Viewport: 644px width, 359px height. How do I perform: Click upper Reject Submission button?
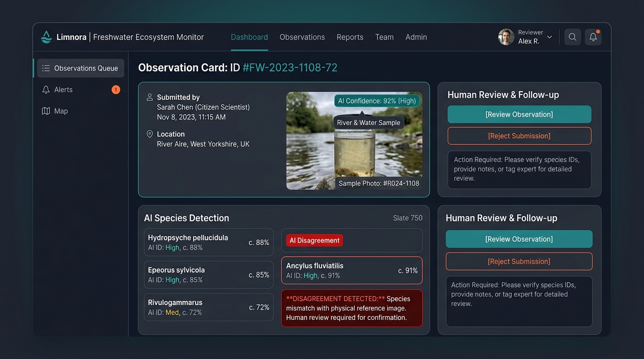pyautogui.click(x=520, y=136)
